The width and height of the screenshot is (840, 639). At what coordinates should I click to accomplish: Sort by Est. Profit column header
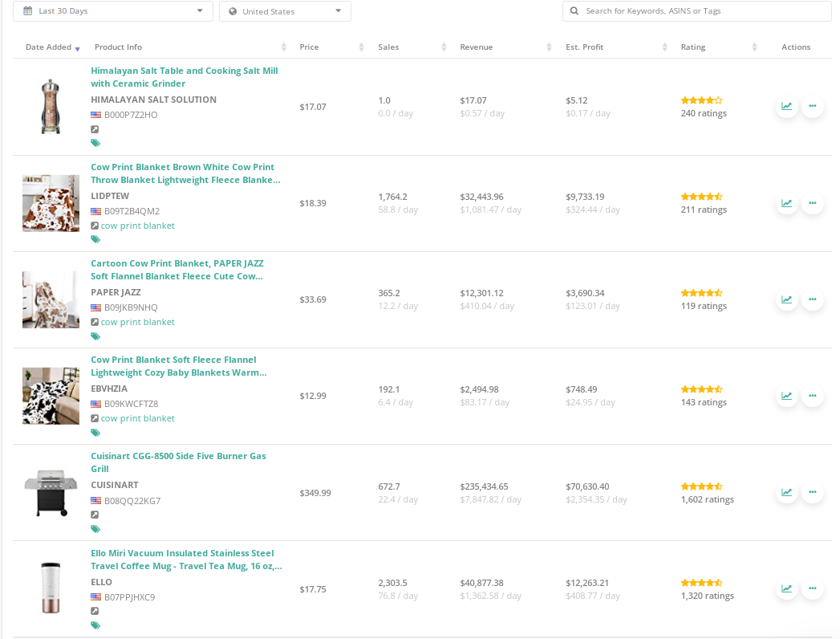584,47
